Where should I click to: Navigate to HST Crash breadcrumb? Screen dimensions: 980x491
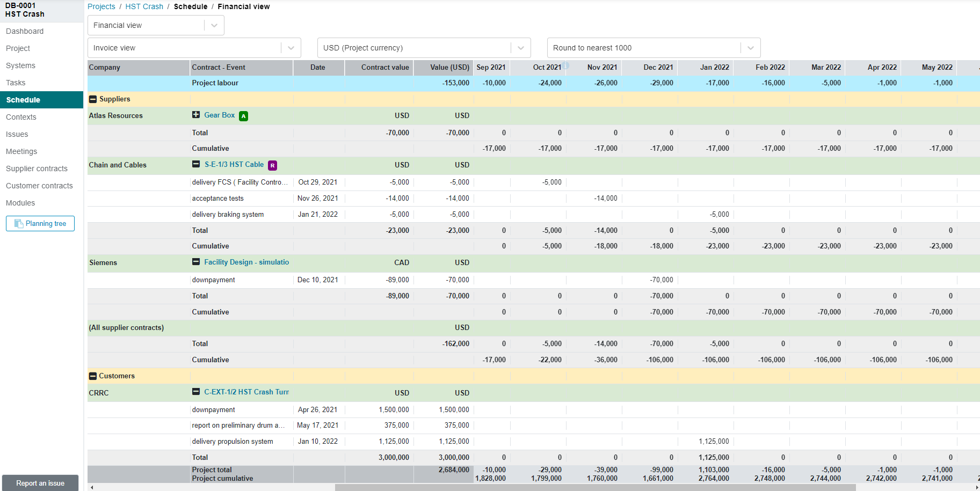tap(144, 6)
